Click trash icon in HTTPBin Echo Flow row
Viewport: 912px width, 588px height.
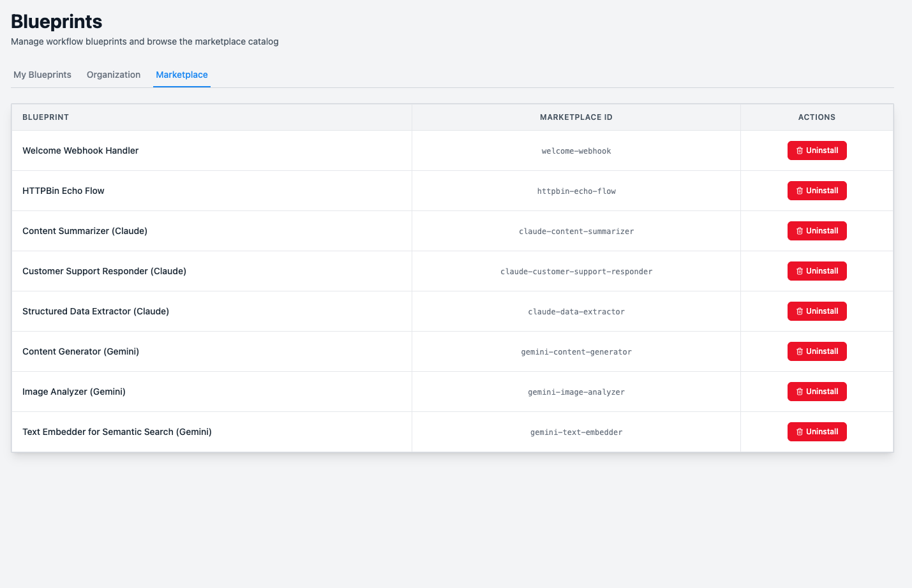(800, 191)
